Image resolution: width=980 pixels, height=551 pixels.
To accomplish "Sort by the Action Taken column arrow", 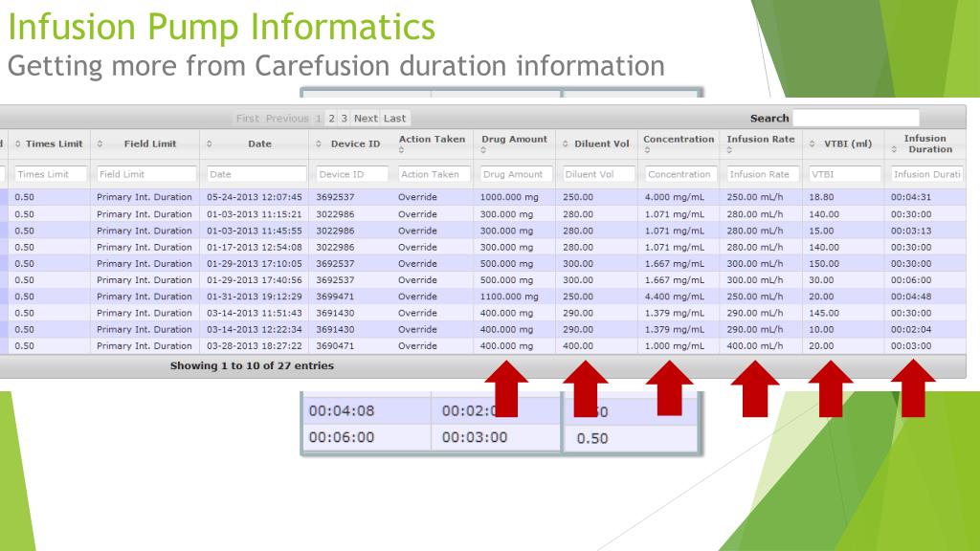I will pyautogui.click(x=401, y=150).
